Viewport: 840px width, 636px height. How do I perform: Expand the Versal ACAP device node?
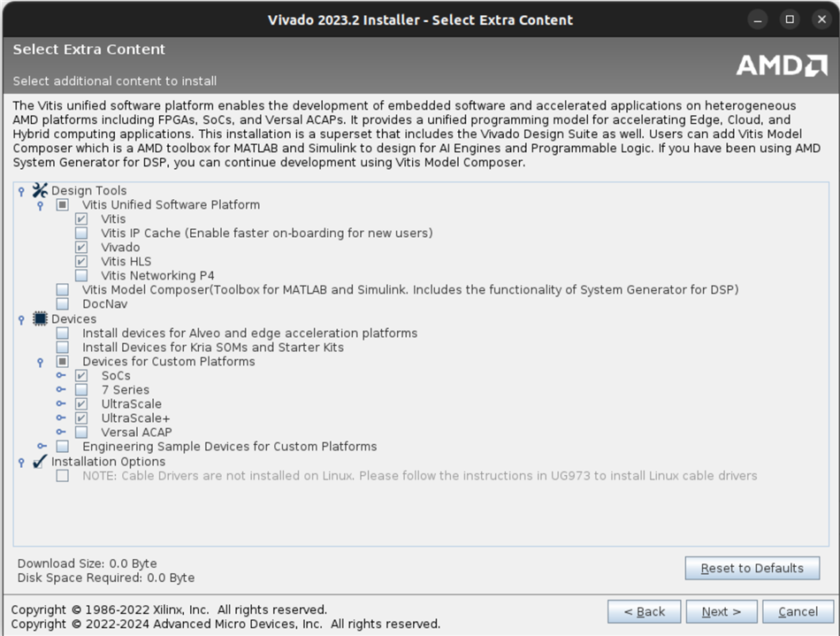[x=61, y=432]
